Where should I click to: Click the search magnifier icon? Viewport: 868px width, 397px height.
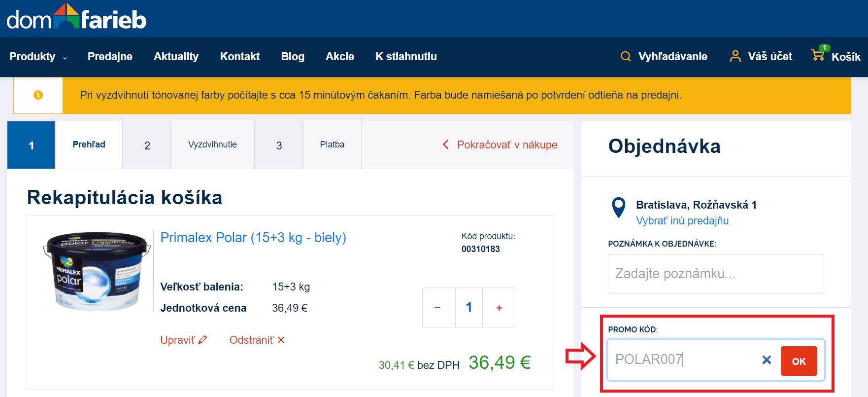click(x=626, y=56)
